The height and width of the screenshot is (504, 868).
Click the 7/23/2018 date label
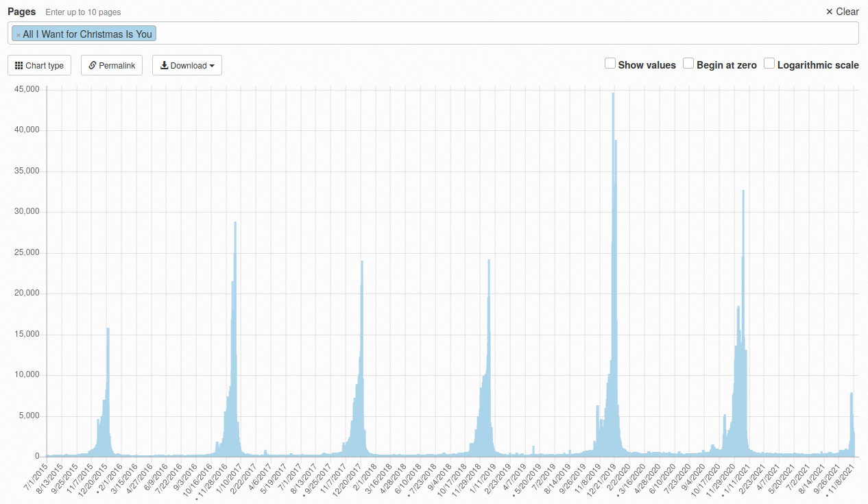coord(422,478)
